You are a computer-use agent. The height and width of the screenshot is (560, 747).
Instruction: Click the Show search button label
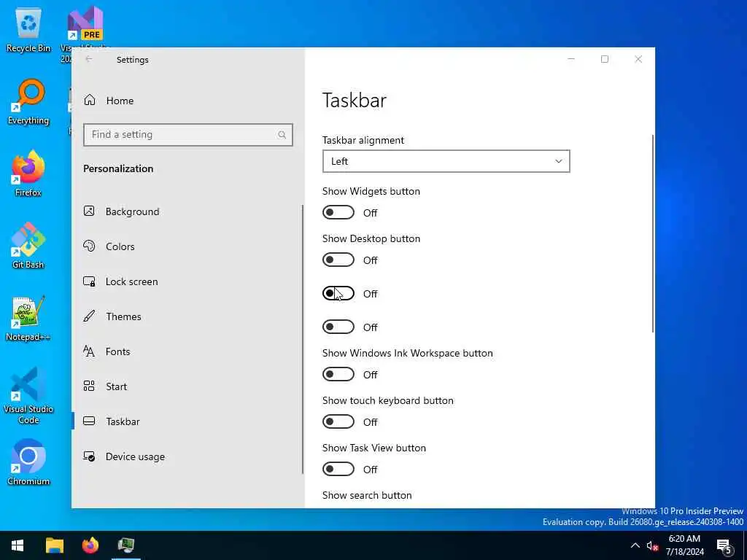pos(367,495)
